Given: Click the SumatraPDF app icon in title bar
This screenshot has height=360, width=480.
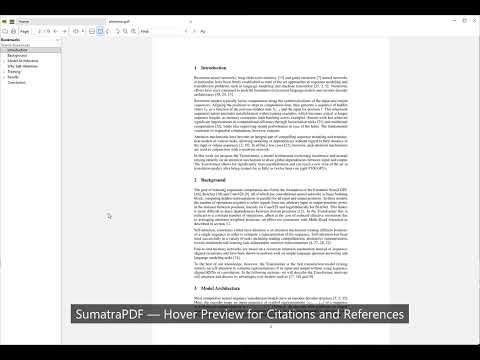Looking at the screenshot, I should coord(4,21).
